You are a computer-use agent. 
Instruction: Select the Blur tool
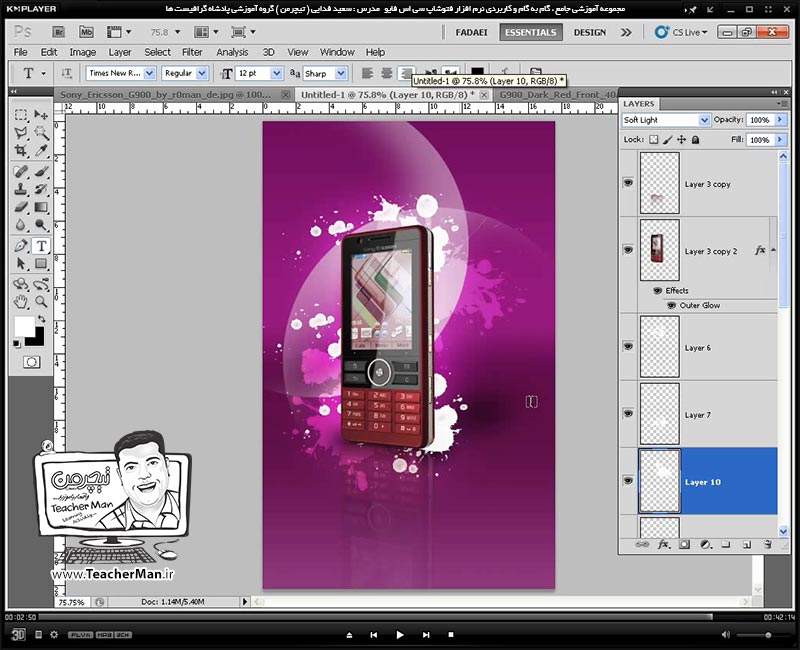20,225
